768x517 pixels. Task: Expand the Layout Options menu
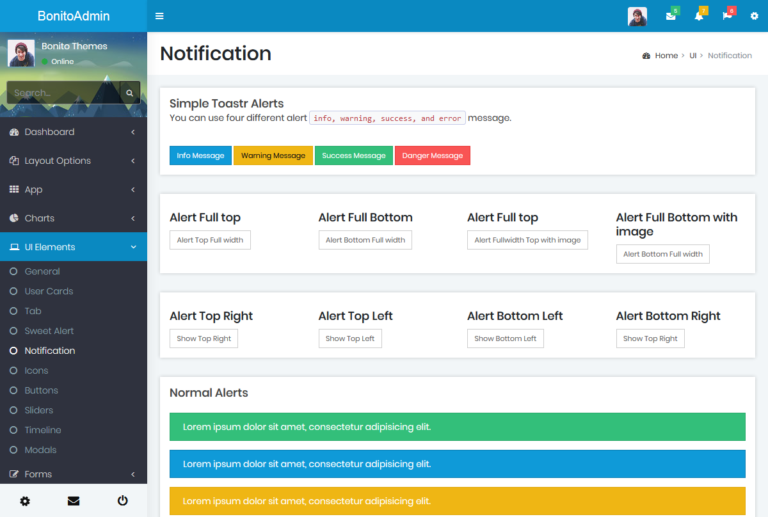(73, 161)
